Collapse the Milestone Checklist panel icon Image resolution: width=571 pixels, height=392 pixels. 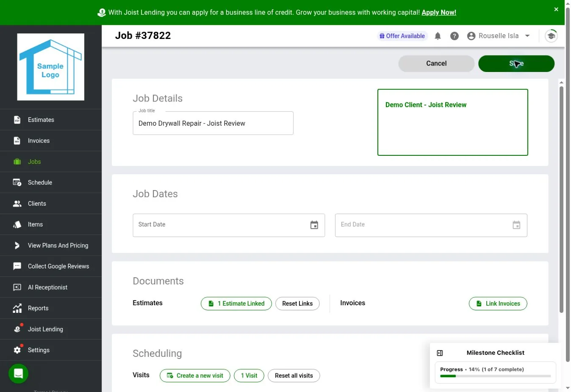pos(440,353)
